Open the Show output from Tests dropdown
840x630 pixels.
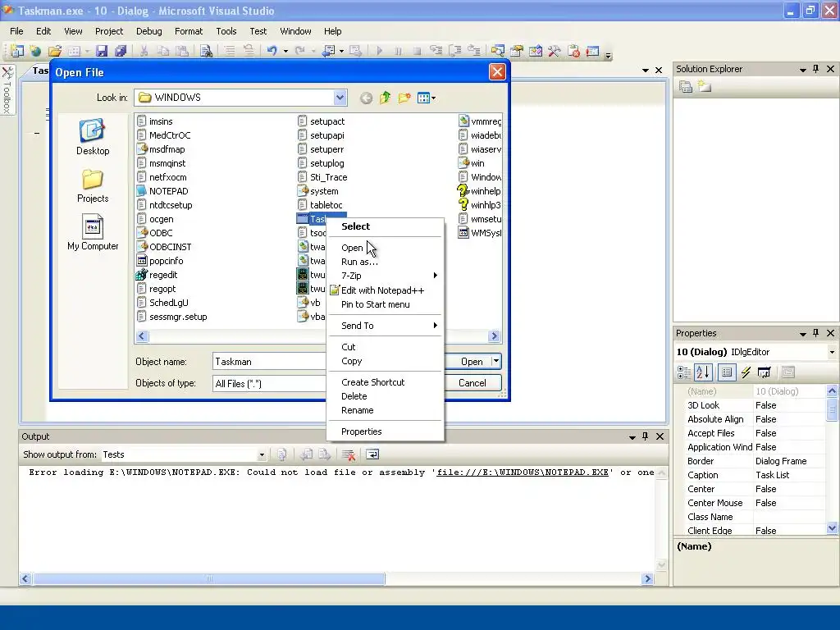(x=262, y=454)
